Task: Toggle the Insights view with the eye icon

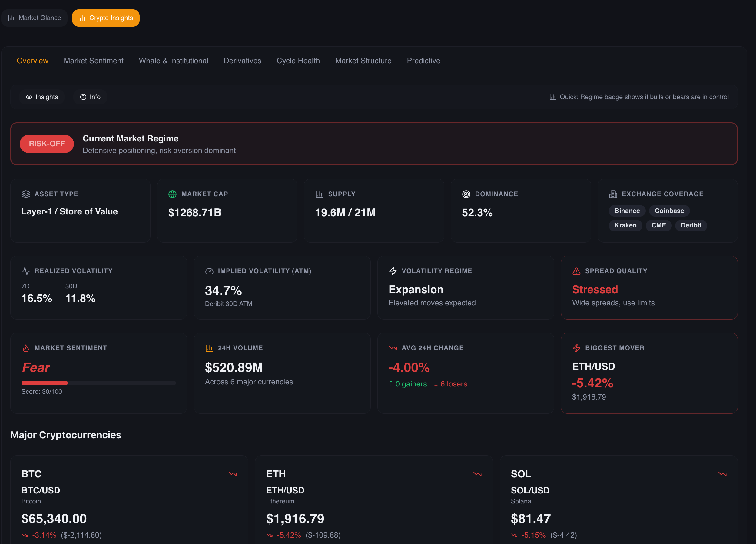Action: click(42, 97)
